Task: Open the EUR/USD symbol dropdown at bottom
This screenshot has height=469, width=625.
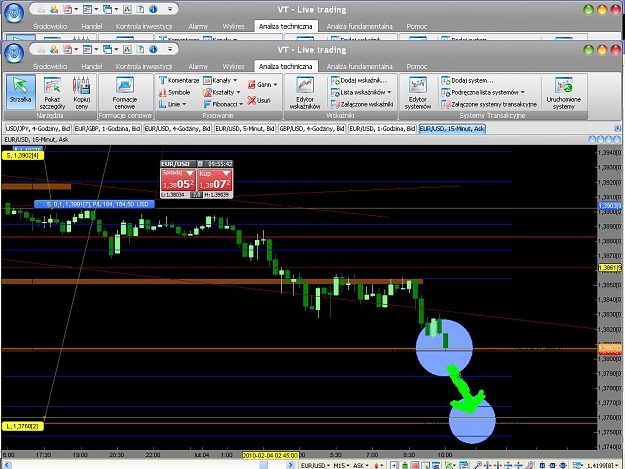Action: coord(315,465)
